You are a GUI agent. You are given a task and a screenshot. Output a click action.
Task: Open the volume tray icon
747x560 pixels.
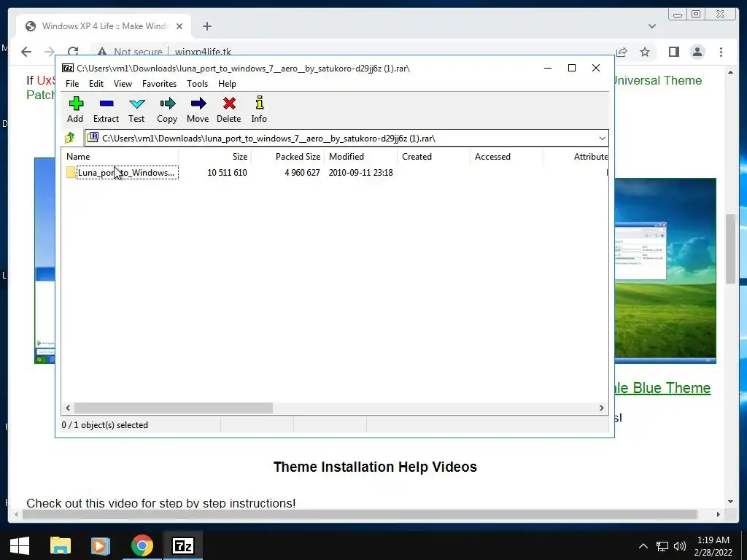[680, 546]
